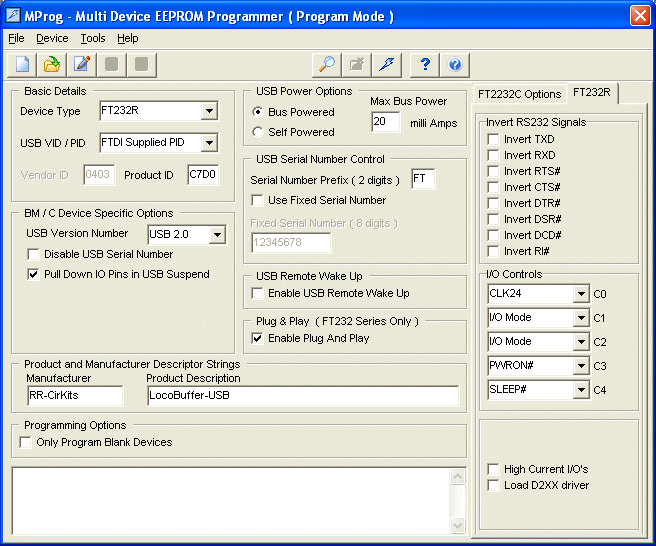
Task: Click the Product Description text field
Action: click(303, 395)
